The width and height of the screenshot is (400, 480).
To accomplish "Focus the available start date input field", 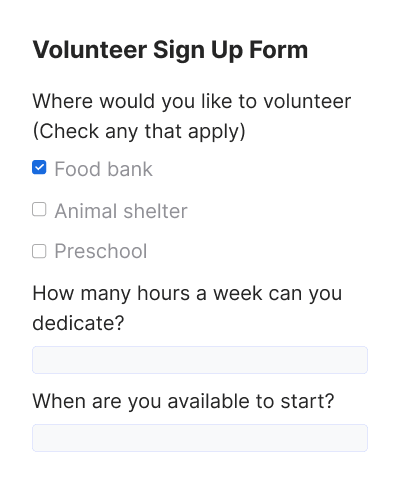I will [200, 438].
